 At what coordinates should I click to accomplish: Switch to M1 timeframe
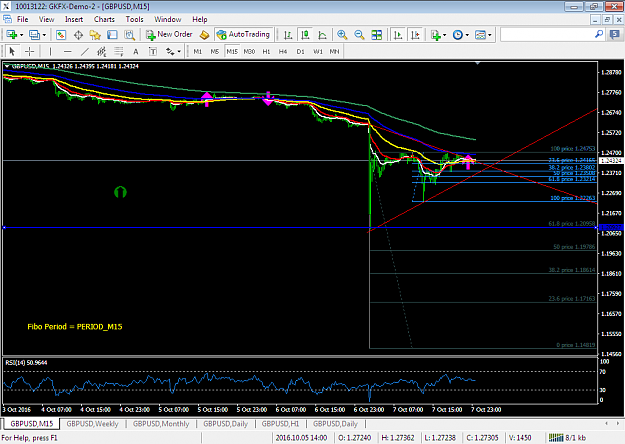pyautogui.click(x=198, y=51)
